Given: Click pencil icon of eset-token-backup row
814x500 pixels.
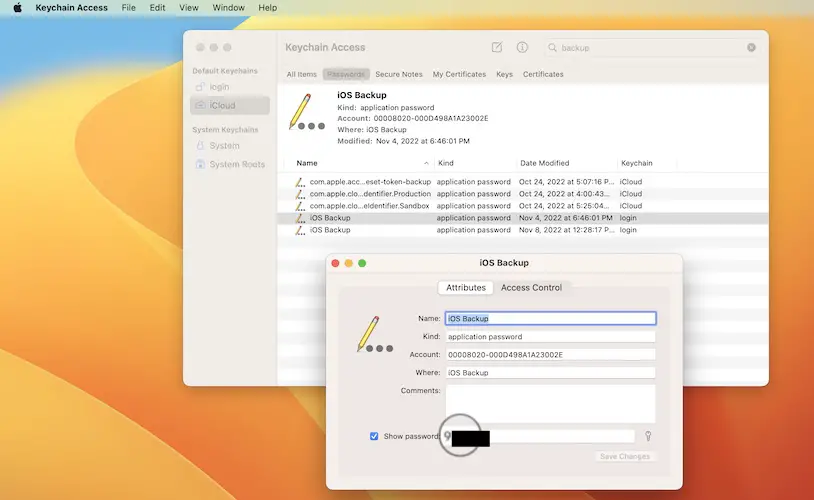Looking at the screenshot, I should (x=300, y=182).
